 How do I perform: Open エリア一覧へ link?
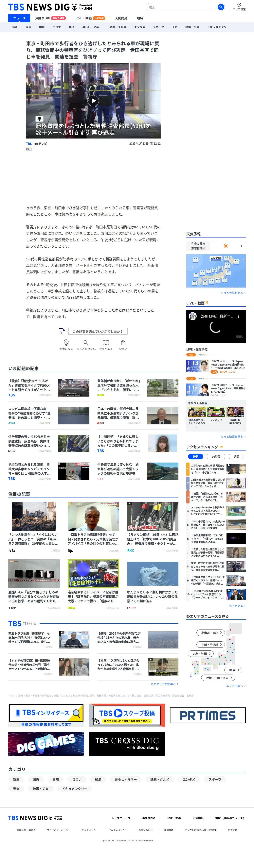click(x=236, y=686)
